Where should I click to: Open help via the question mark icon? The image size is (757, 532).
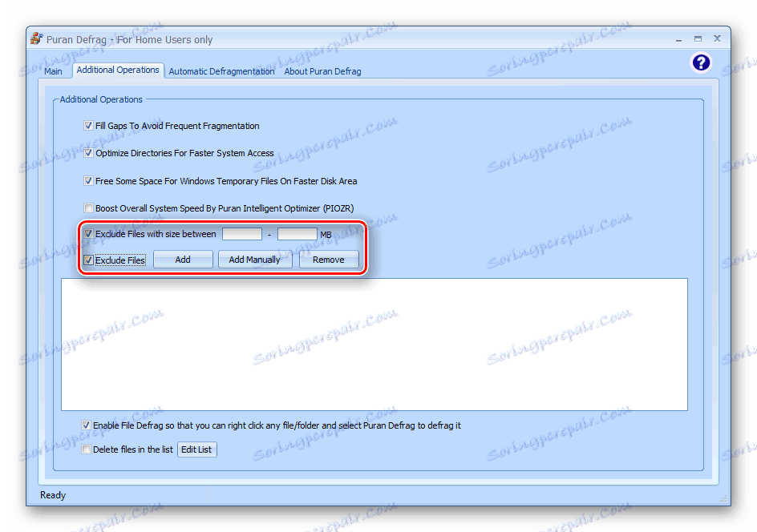click(701, 62)
